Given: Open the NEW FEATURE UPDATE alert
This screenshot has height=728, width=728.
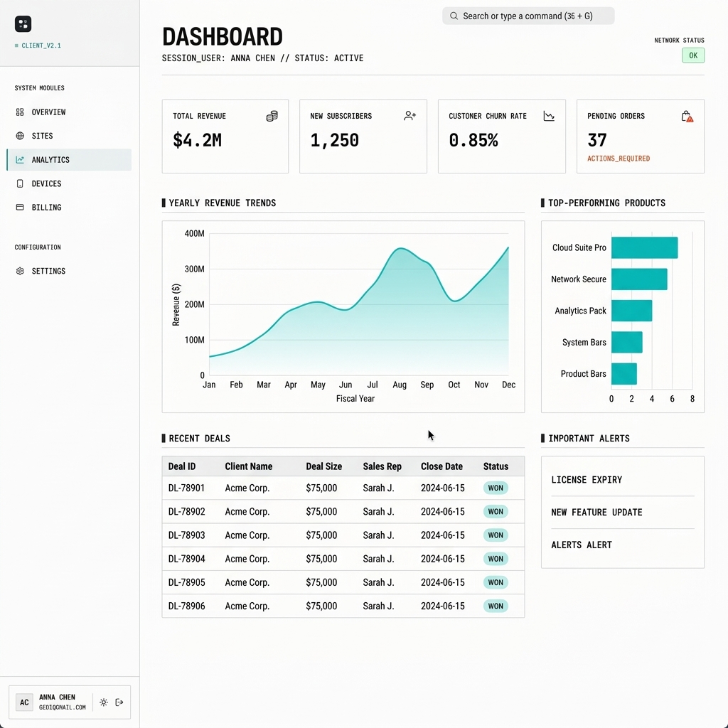Looking at the screenshot, I should click(x=597, y=512).
